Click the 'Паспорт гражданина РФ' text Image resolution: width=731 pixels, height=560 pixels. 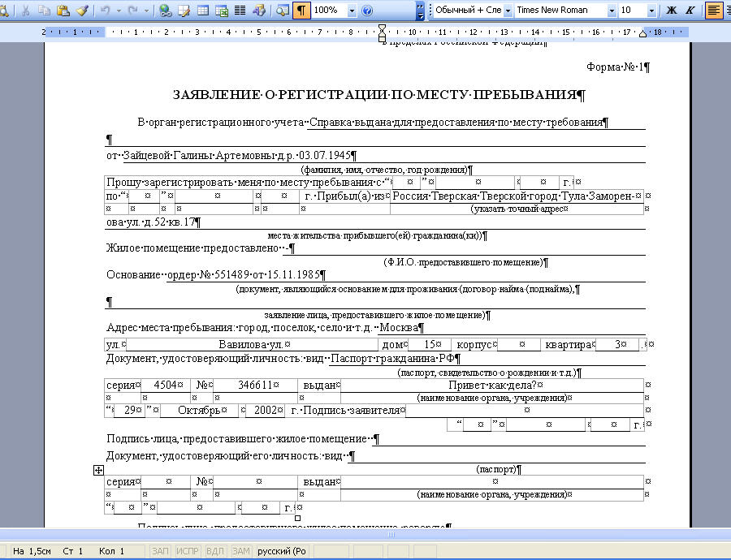pos(392,359)
